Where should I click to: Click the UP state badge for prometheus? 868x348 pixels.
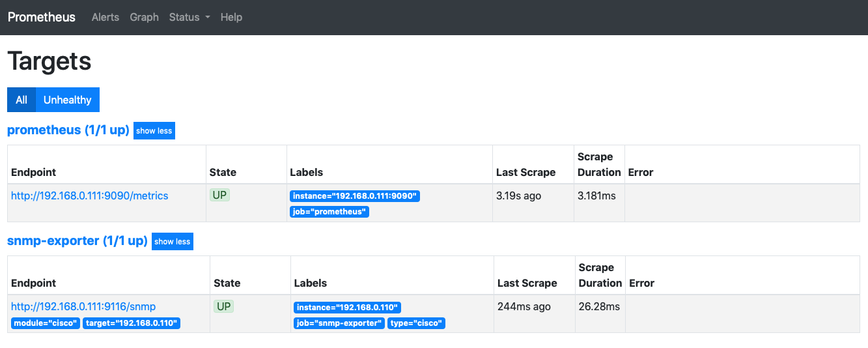[220, 195]
